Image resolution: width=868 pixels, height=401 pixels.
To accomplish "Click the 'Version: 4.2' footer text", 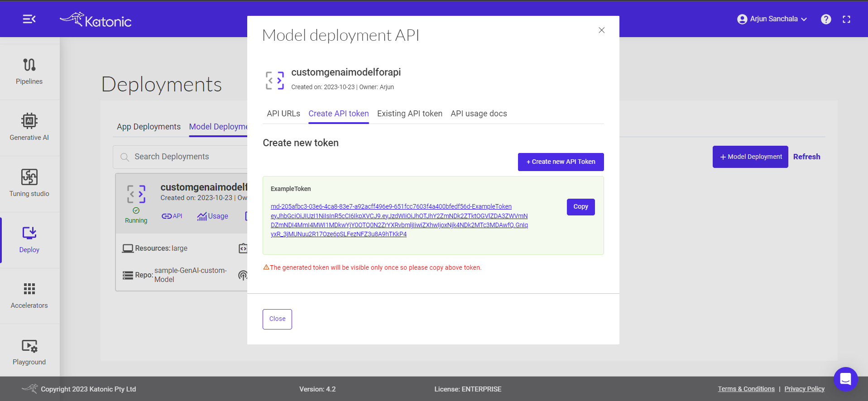I will click(x=317, y=389).
